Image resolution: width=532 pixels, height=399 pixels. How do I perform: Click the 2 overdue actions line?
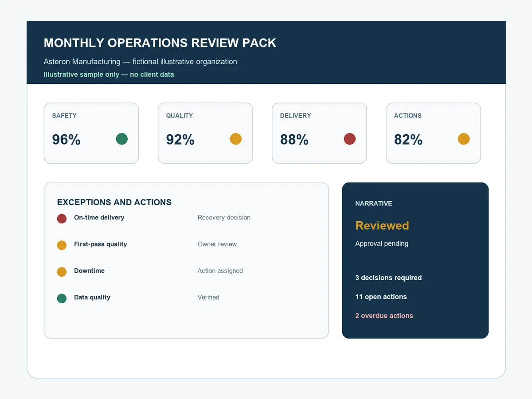[x=384, y=316]
